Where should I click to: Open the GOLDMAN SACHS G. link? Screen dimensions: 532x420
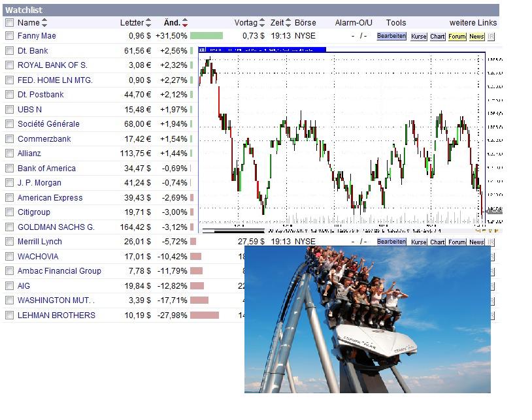(x=56, y=227)
